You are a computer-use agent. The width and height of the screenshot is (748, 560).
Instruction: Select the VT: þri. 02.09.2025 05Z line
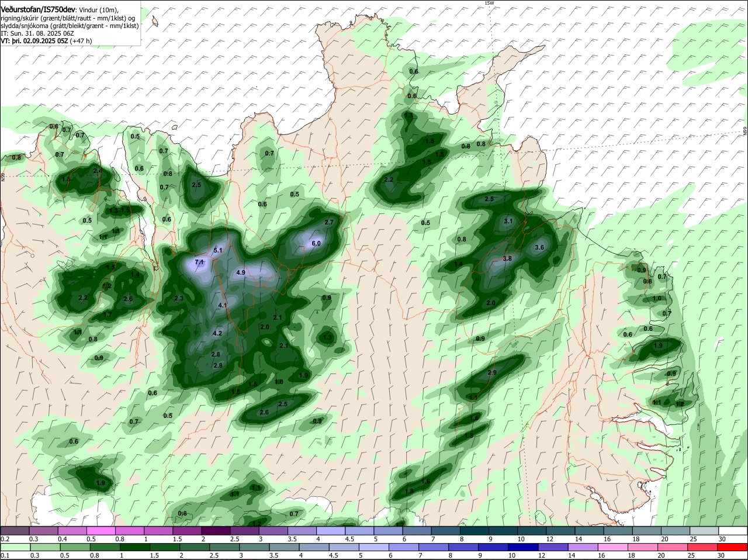[x=46, y=41]
